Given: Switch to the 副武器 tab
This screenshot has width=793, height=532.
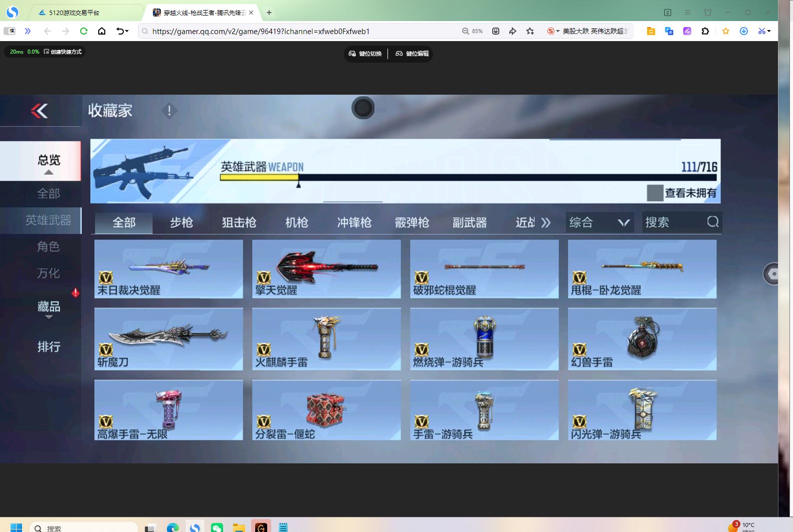Looking at the screenshot, I should (x=470, y=222).
